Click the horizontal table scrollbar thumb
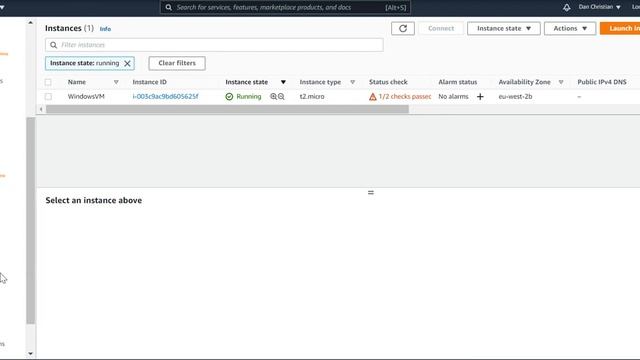Viewport: 640px width, 360px height. pyautogui.click(x=227, y=109)
